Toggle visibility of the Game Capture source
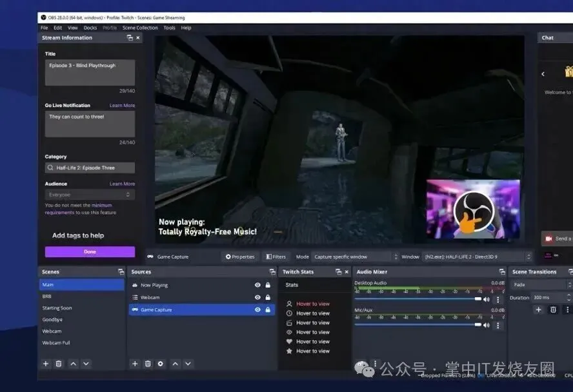Image resolution: width=573 pixels, height=392 pixels. [257, 309]
